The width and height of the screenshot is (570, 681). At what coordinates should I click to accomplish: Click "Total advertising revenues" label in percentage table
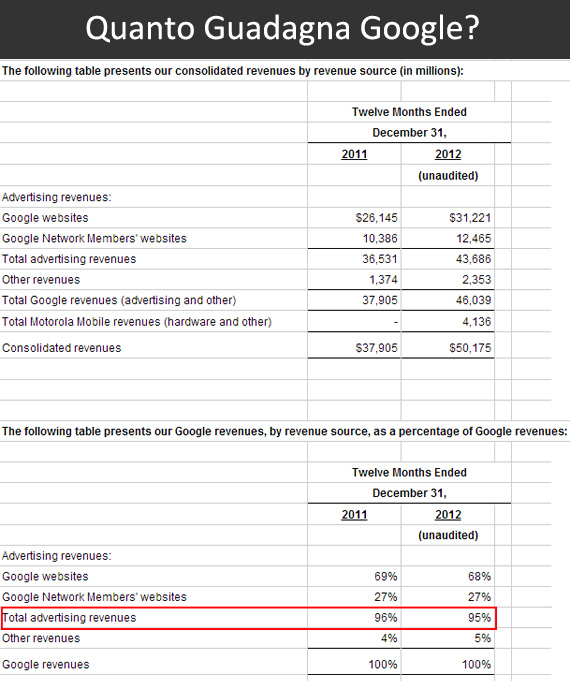coord(69,618)
